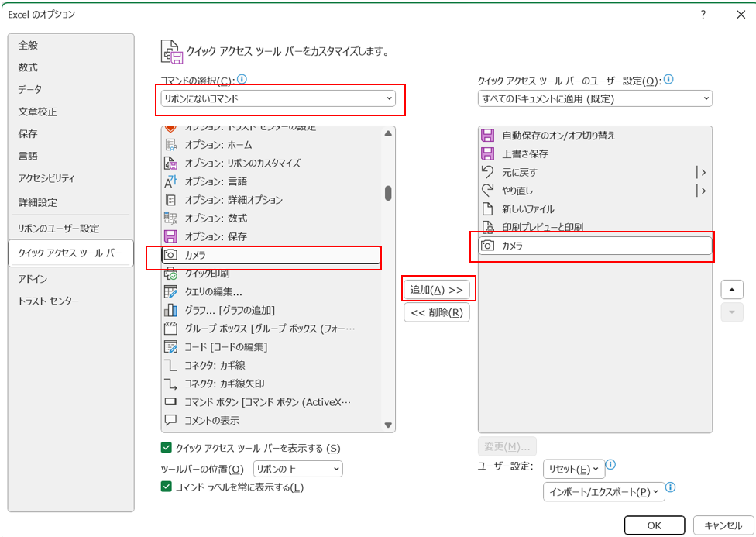Click the コメントの表示 speech bubble icon

pos(170,420)
